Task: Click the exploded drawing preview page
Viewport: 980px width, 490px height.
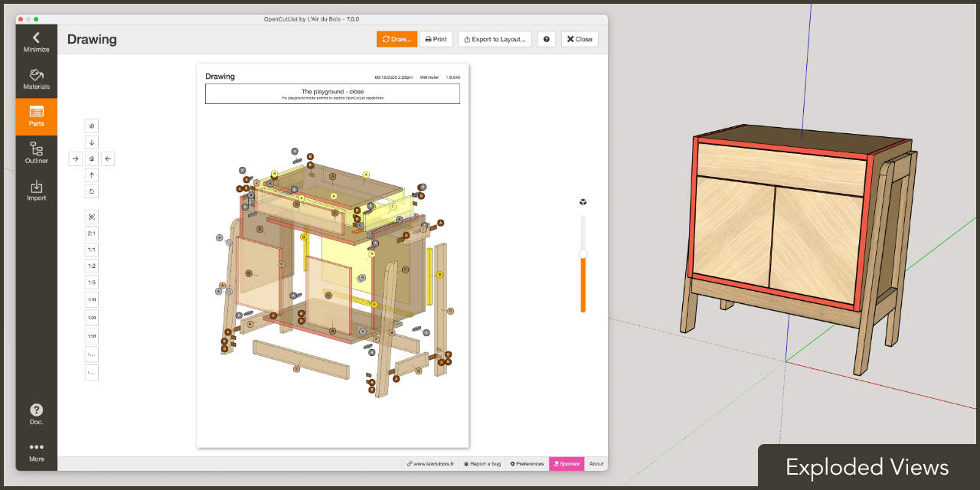Action: click(333, 255)
